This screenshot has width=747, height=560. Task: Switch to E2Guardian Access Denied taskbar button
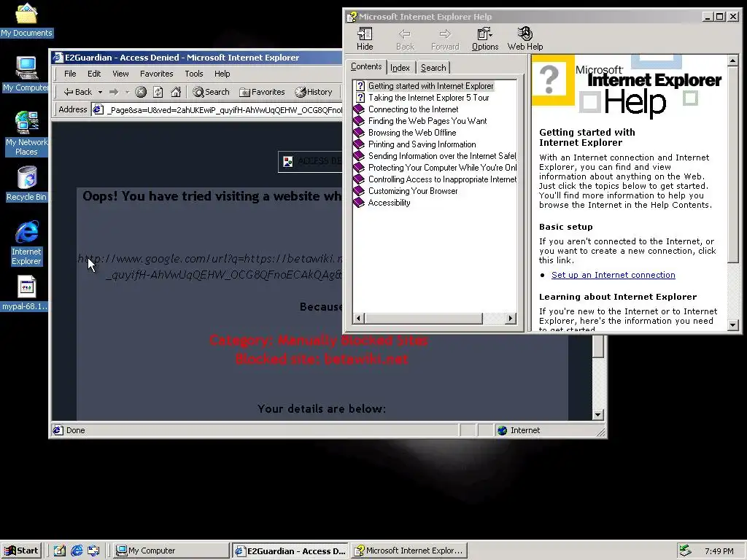click(290, 551)
